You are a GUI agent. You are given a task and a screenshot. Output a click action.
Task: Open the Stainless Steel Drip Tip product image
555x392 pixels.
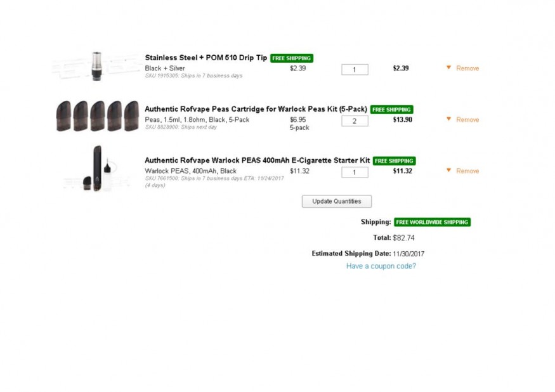point(96,65)
